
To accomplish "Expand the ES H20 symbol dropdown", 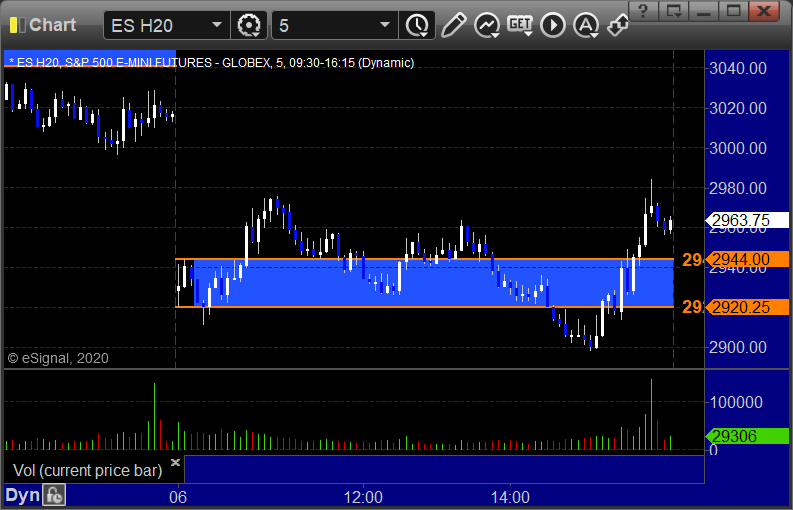I will 216,25.
